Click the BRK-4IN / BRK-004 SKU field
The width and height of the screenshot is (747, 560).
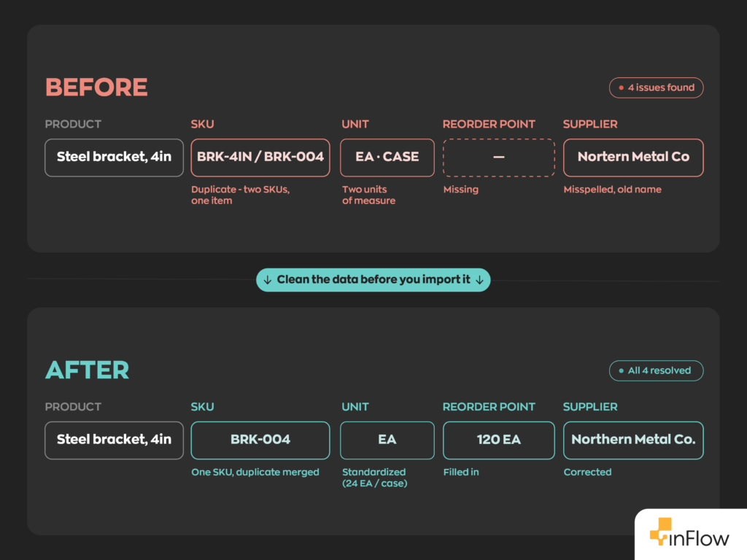pos(260,157)
